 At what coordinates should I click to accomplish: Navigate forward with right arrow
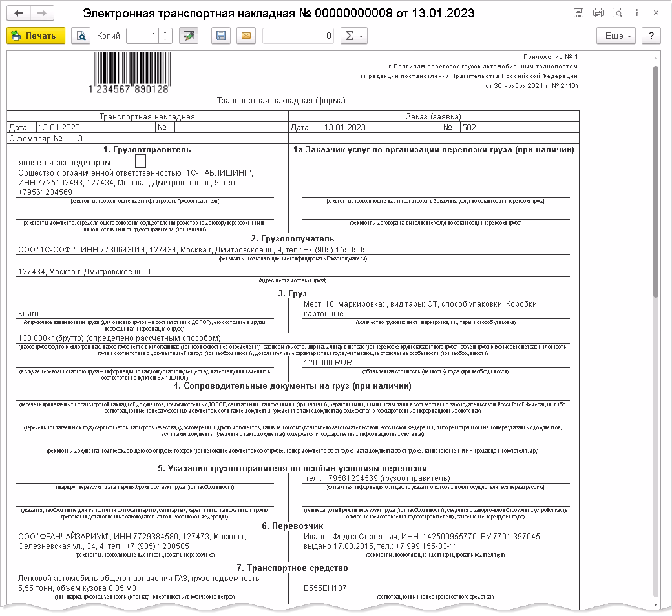(42, 14)
